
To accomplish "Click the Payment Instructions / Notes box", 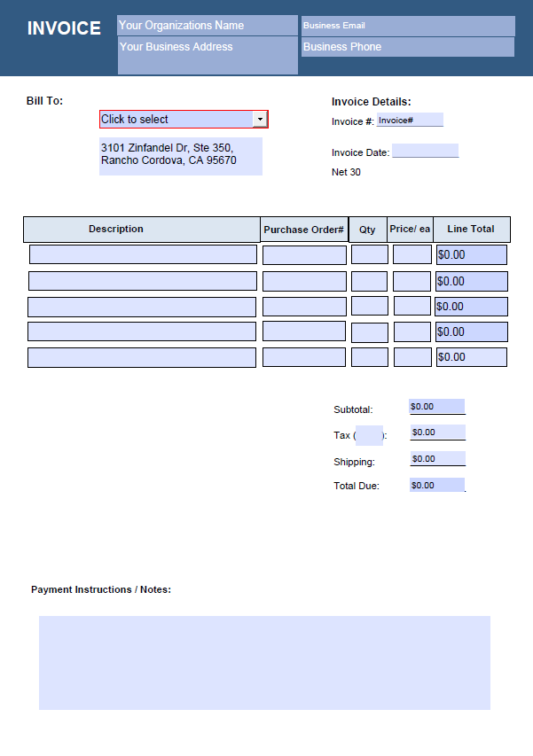I will click(264, 663).
